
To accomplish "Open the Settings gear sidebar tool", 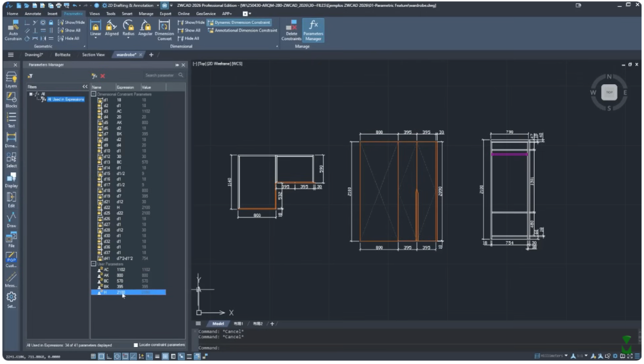I will pyautogui.click(x=11, y=300).
